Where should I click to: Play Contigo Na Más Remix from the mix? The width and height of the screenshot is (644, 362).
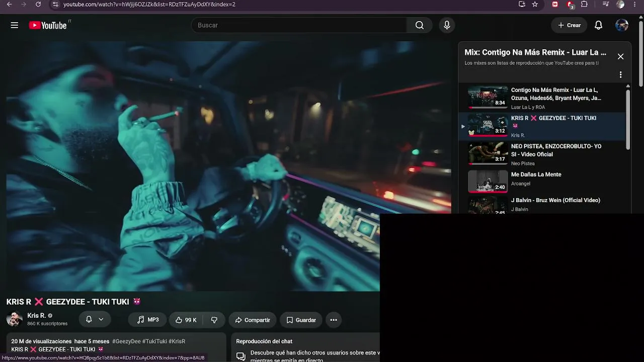point(488,98)
